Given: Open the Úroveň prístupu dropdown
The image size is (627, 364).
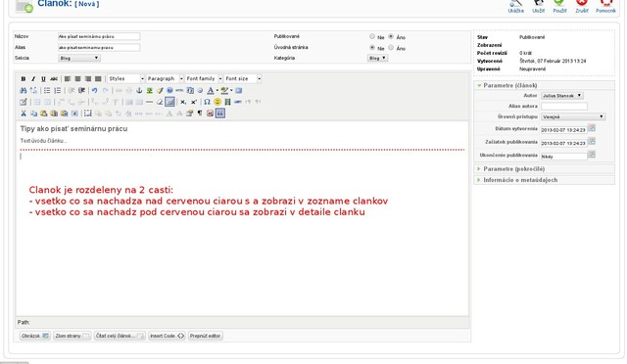Looking at the screenshot, I should (x=573, y=116).
